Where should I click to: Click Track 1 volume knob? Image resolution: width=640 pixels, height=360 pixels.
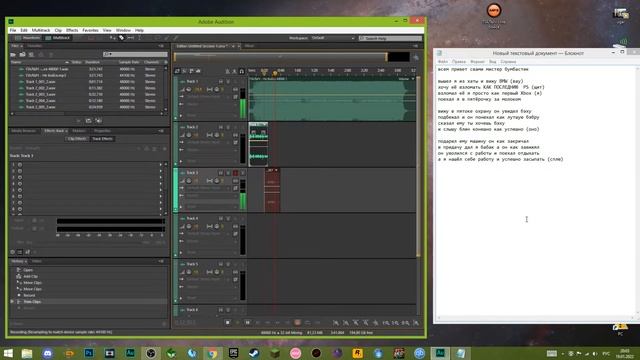point(189,89)
